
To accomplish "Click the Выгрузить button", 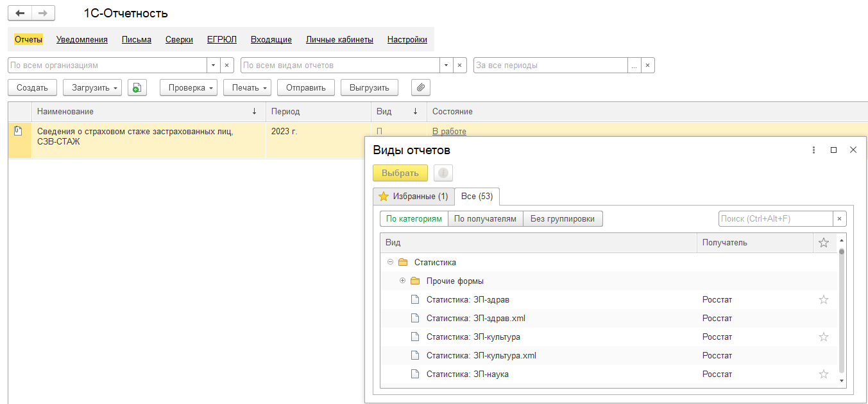I will click(x=370, y=88).
